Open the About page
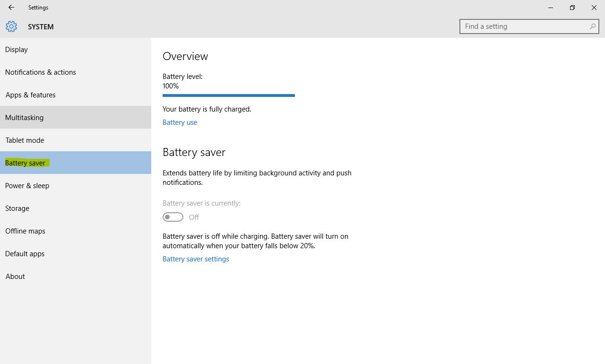The height and width of the screenshot is (364, 605). tap(15, 276)
